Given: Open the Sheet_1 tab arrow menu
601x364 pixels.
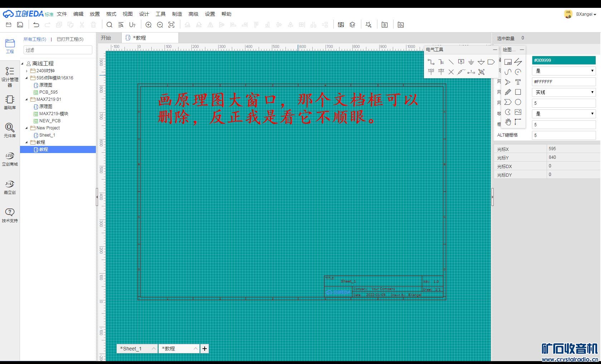Looking at the screenshot, I should (x=153, y=349).
